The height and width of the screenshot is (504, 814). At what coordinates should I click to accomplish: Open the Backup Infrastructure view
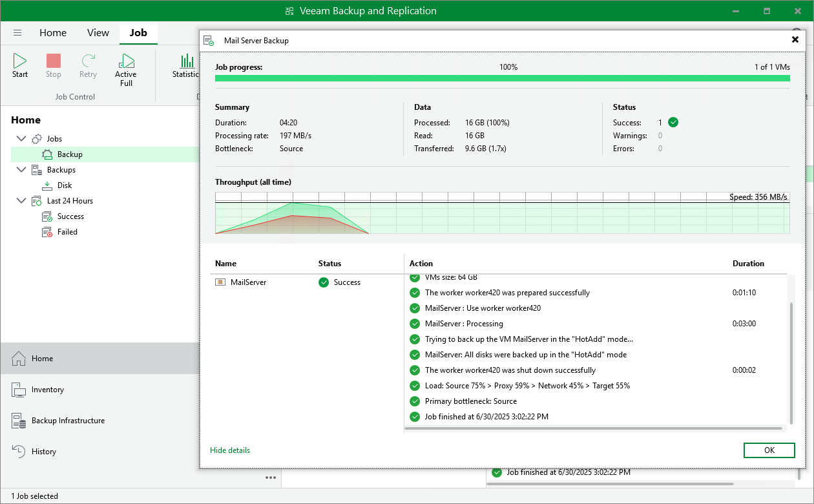click(99, 421)
